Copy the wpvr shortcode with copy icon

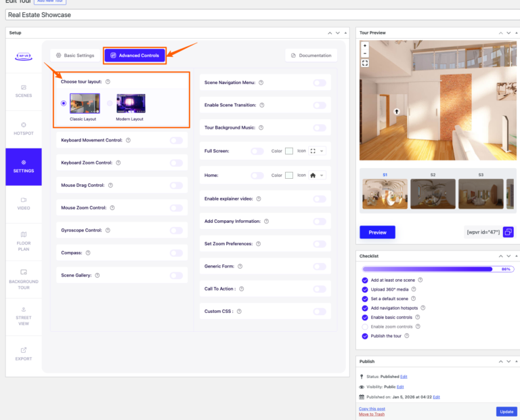[x=508, y=232]
